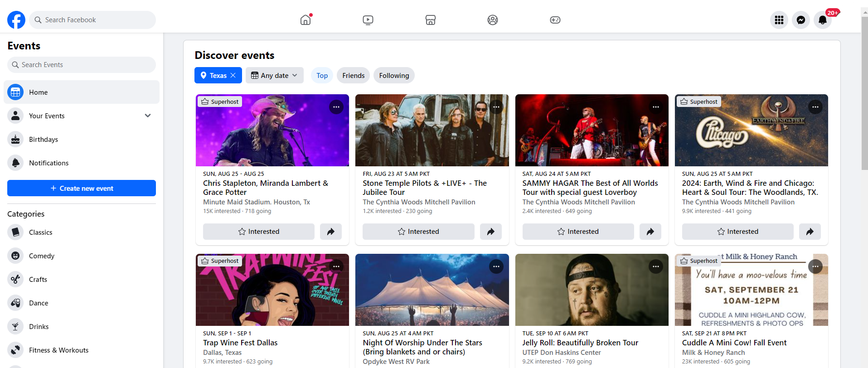Open the Dance category

click(x=82, y=303)
